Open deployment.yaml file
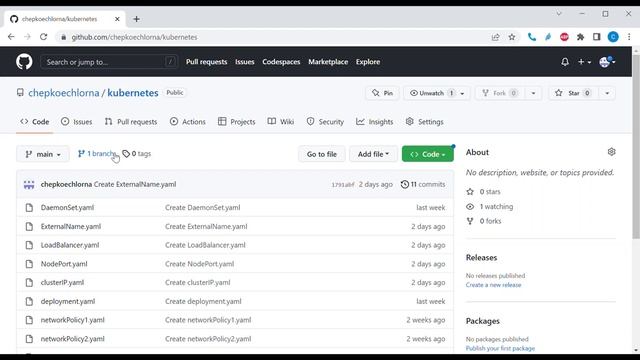This screenshot has height=360, width=640. tap(68, 302)
